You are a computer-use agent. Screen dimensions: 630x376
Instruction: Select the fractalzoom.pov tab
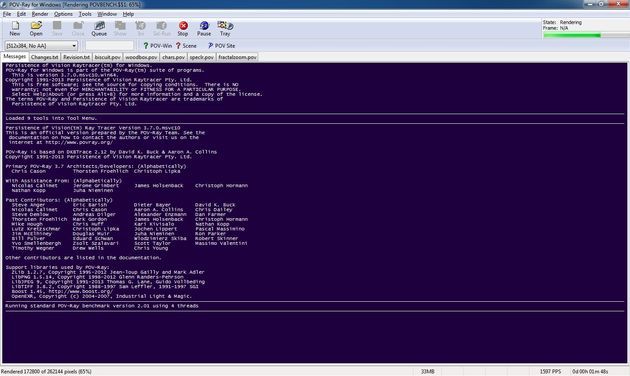click(237, 57)
